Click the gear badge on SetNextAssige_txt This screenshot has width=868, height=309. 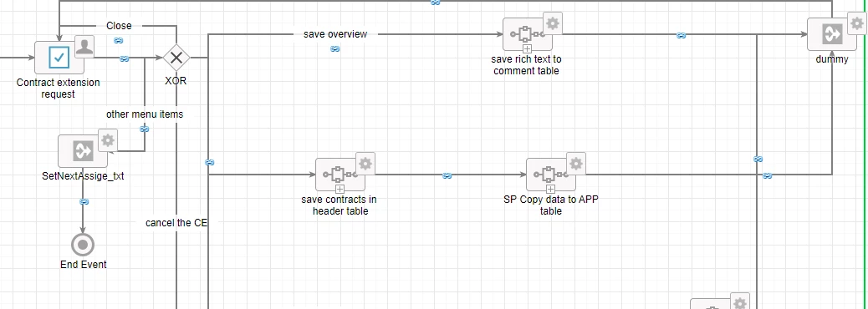click(108, 139)
